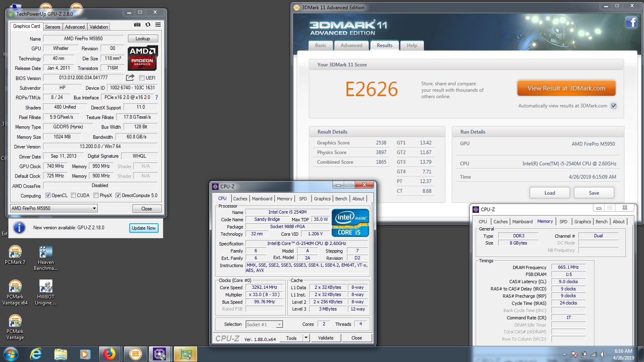
Task: Open PCMark Vantage desktop shortcut
Action: (x=15, y=327)
